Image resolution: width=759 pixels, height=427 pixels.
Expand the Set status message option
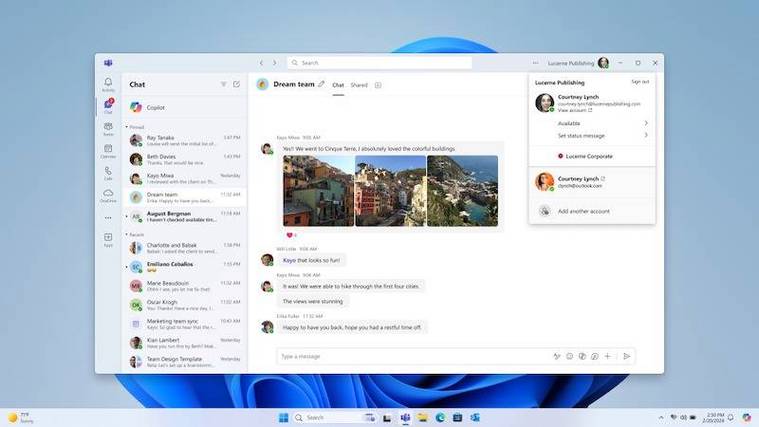pyautogui.click(x=600, y=135)
